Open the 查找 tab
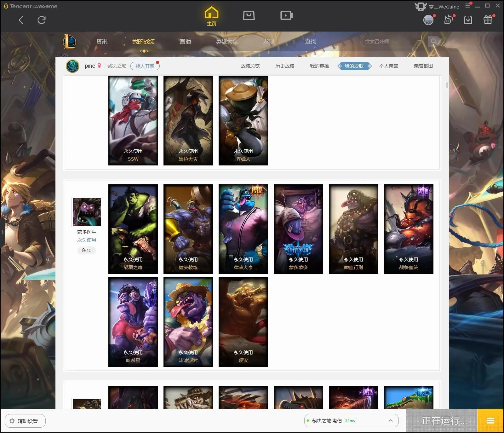The image size is (504, 433). tap(310, 41)
